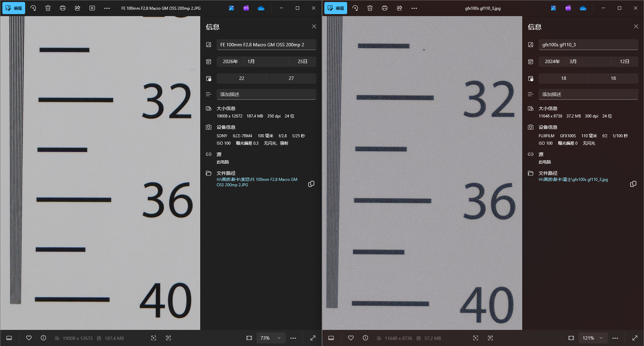Open the OneDrive cloud icon in left window
644x346 pixels.
[x=261, y=8]
